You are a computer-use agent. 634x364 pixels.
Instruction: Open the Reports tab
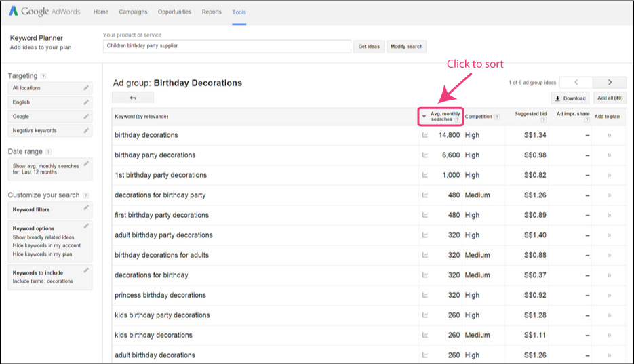coord(212,12)
